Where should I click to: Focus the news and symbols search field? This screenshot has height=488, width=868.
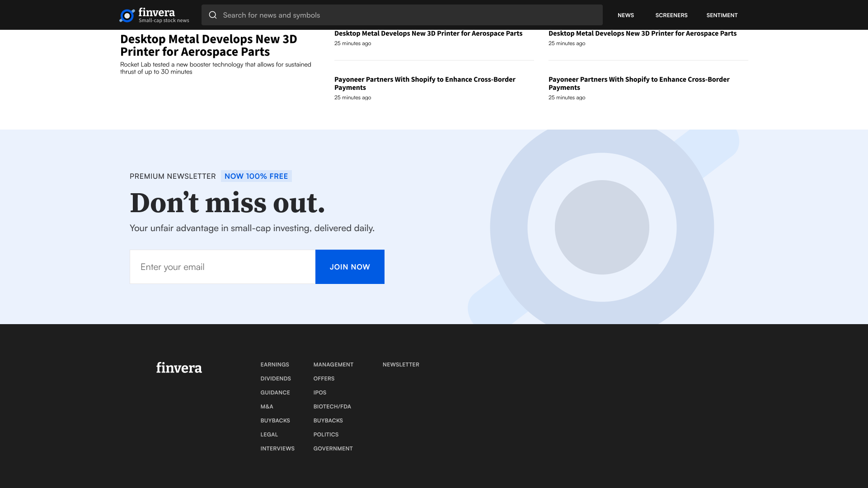pyautogui.click(x=407, y=15)
